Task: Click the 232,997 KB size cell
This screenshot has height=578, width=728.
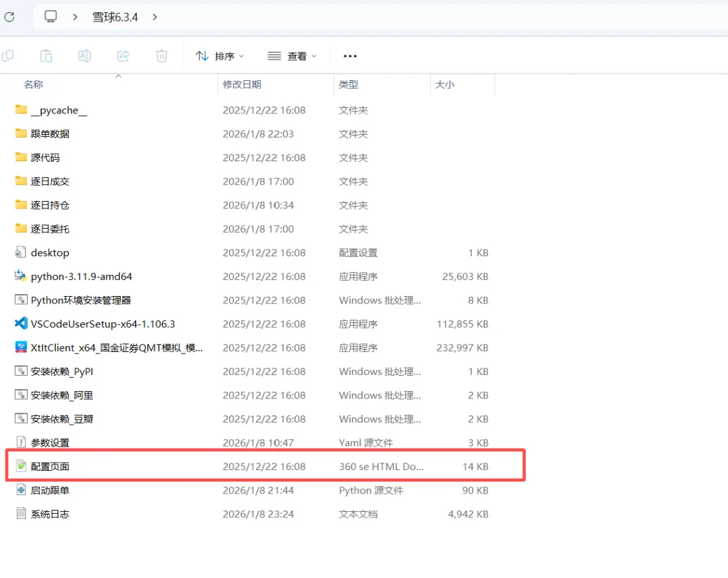Action: pyautogui.click(x=462, y=347)
